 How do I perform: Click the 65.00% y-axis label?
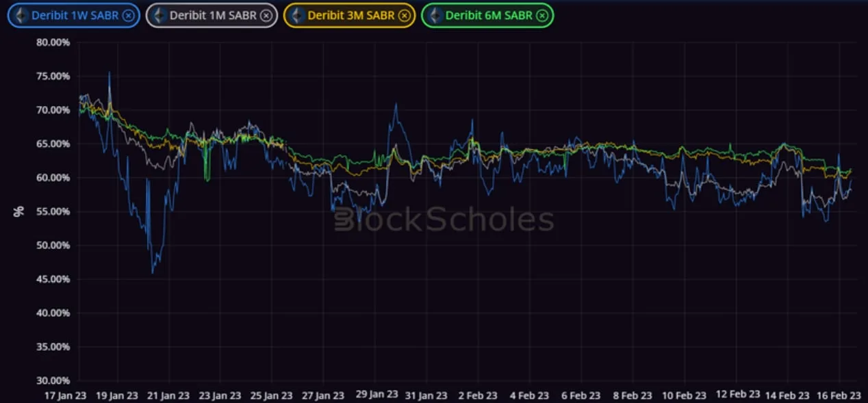[x=53, y=144]
